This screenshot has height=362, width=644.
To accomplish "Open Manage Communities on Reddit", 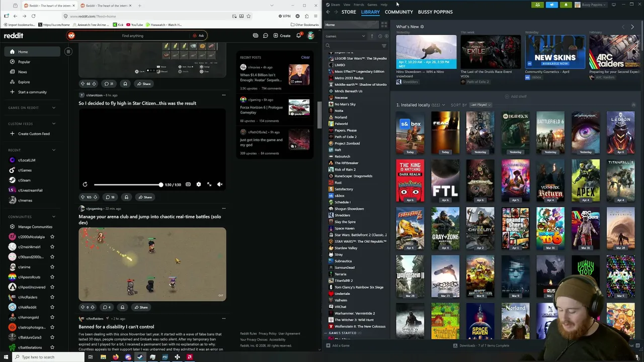I will (35, 227).
